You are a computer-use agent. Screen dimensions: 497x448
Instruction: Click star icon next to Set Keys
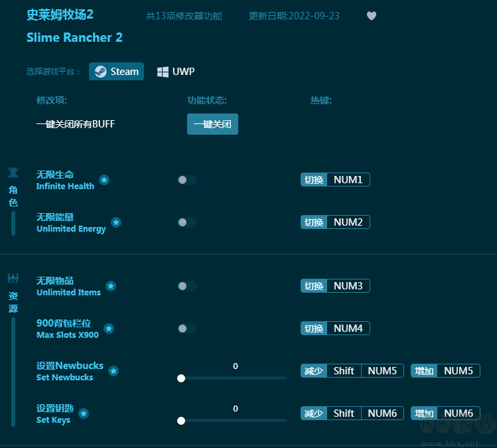84,413
